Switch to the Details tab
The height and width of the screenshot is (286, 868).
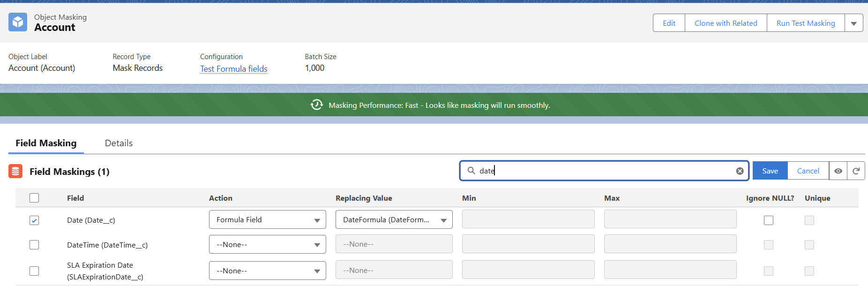click(119, 143)
